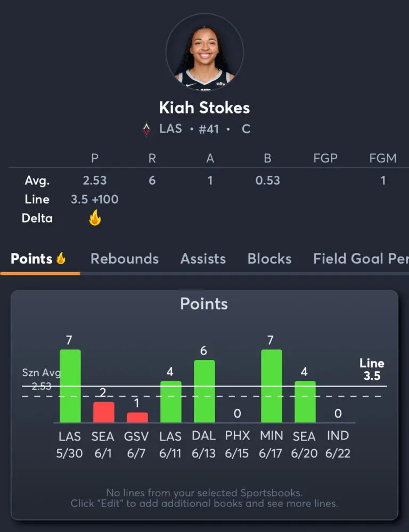Switch to the Rebounds tab
409x532 pixels.
pos(125,258)
